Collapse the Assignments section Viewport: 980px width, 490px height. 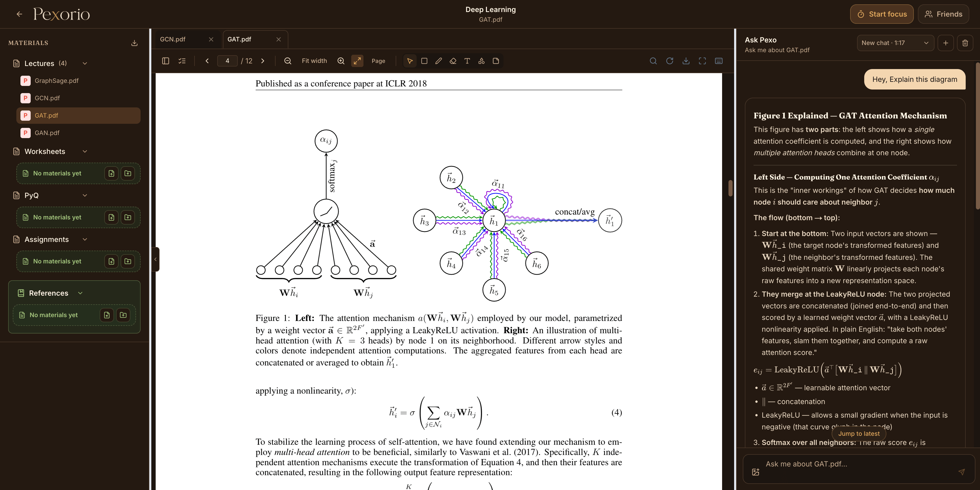[x=85, y=239]
